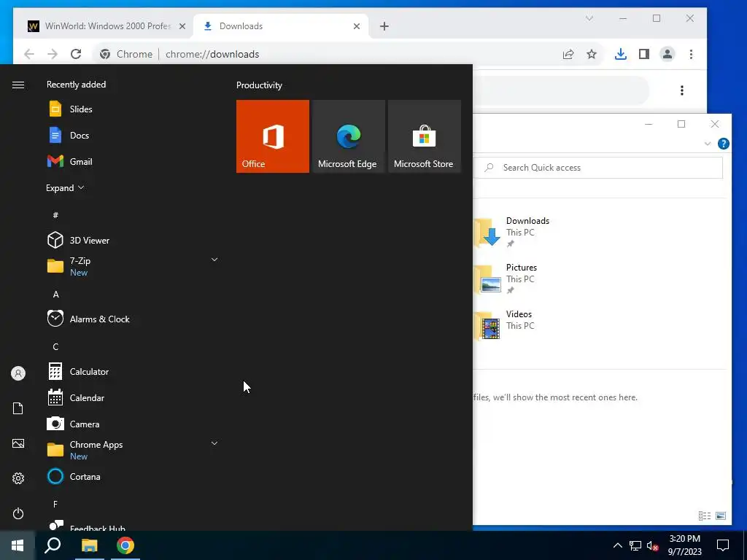747x560 pixels.
Task: Open Calendar app
Action: [x=133, y=397]
